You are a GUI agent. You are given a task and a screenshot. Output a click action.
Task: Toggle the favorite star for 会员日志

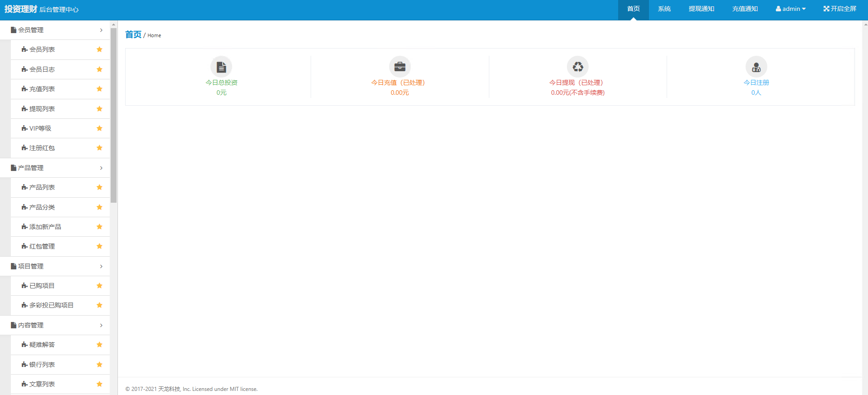[99, 69]
